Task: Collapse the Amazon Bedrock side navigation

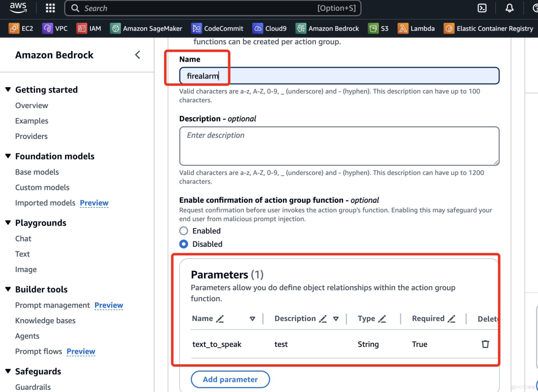Action: [x=137, y=55]
